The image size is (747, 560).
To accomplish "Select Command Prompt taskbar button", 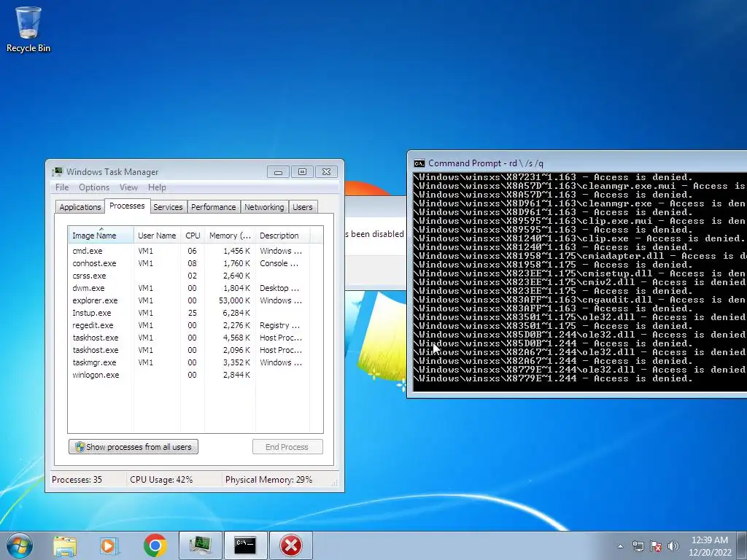I will (x=245, y=545).
